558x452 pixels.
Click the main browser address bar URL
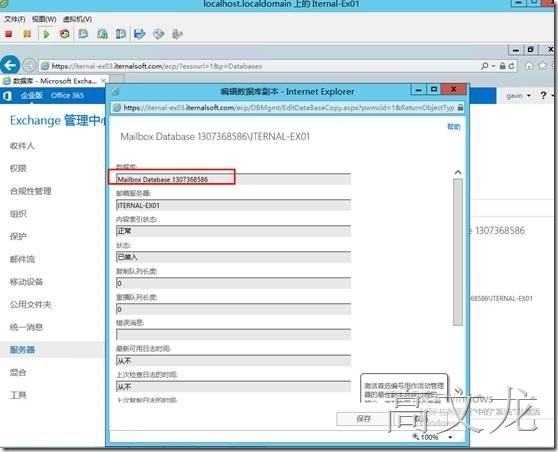point(157,66)
